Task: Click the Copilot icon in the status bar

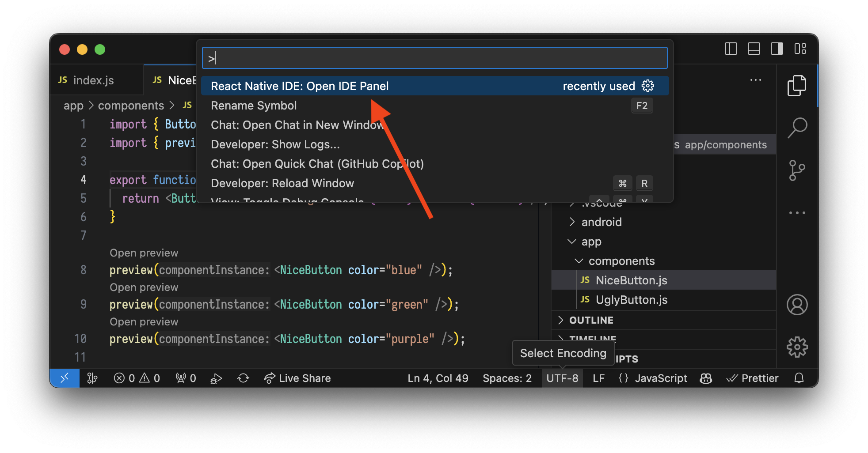Action: tap(705, 378)
